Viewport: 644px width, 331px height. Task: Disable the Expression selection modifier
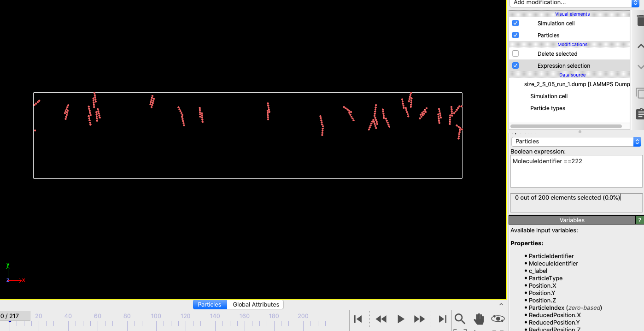[515, 65]
